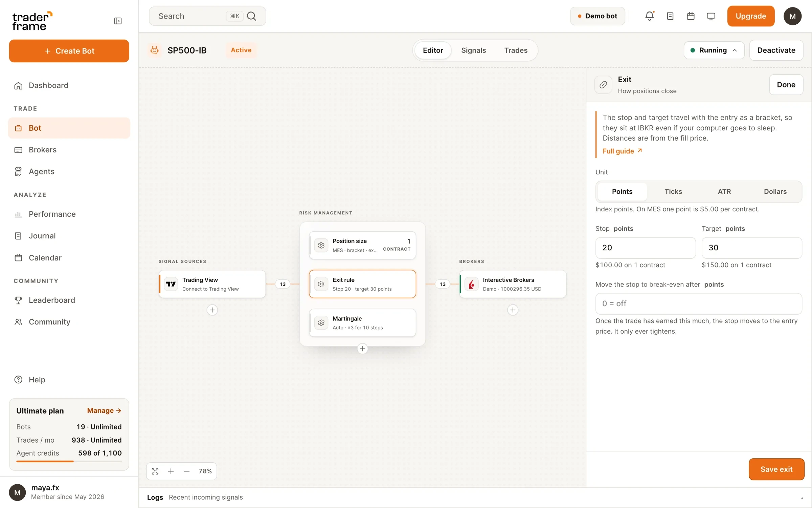Expand the Logs panel
This screenshot has width=812, height=508.
tap(802, 498)
